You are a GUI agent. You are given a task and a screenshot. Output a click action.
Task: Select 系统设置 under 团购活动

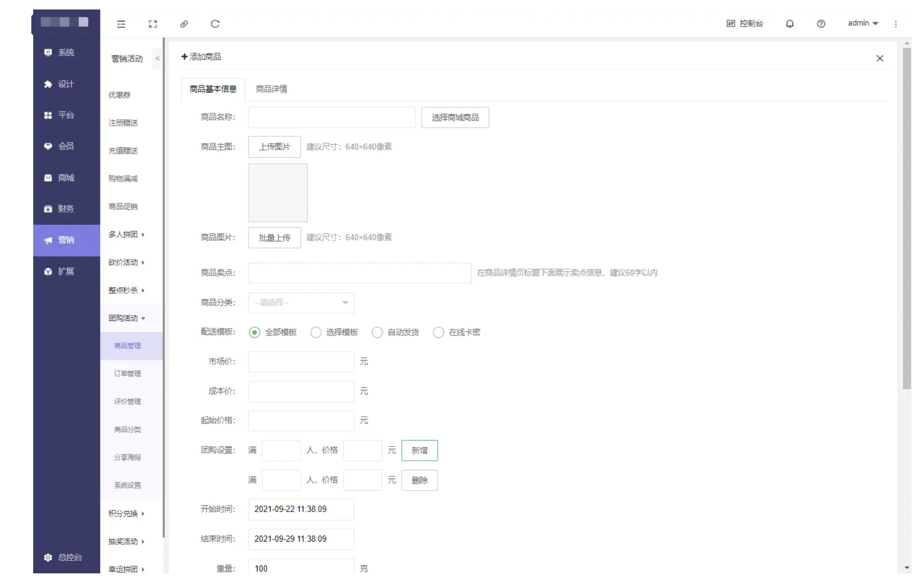click(x=127, y=486)
